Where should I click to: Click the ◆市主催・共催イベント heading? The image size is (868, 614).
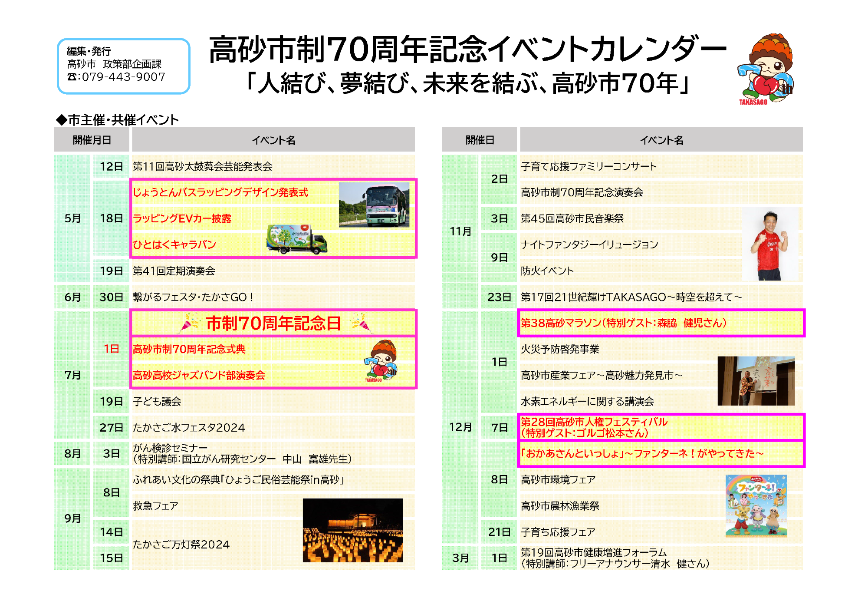(x=117, y=120)
